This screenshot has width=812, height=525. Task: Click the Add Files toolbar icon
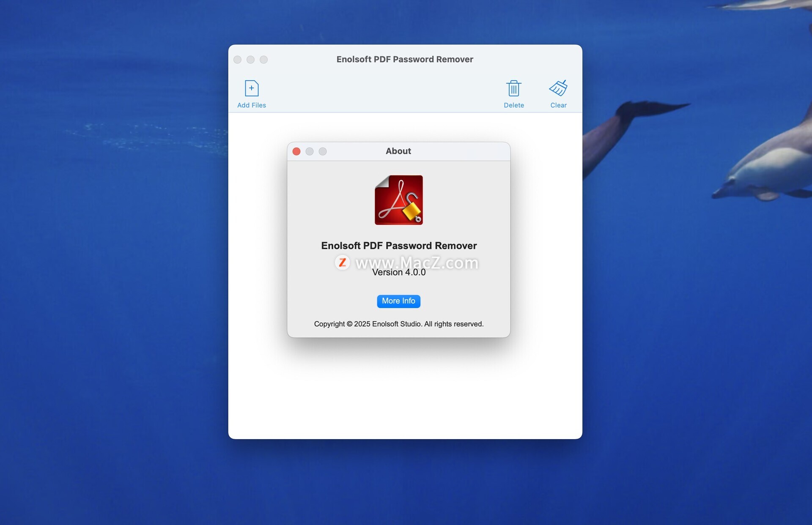[x=252, y=88]
